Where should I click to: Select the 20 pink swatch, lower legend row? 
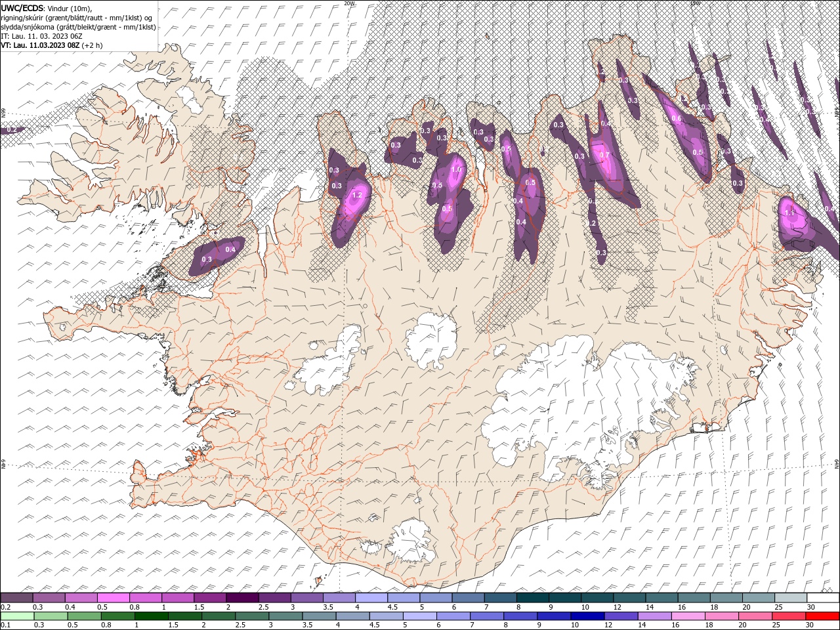tap(755, 616)
